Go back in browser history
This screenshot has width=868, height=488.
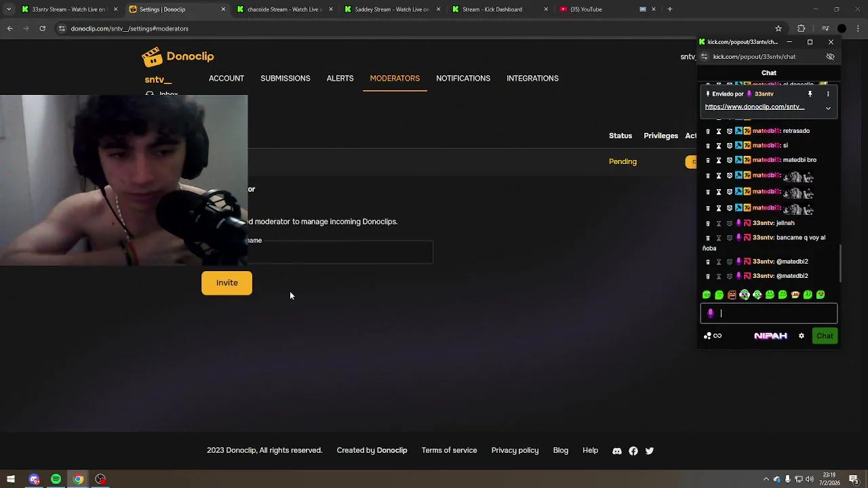pyautogui.click(x=9, y=28)
